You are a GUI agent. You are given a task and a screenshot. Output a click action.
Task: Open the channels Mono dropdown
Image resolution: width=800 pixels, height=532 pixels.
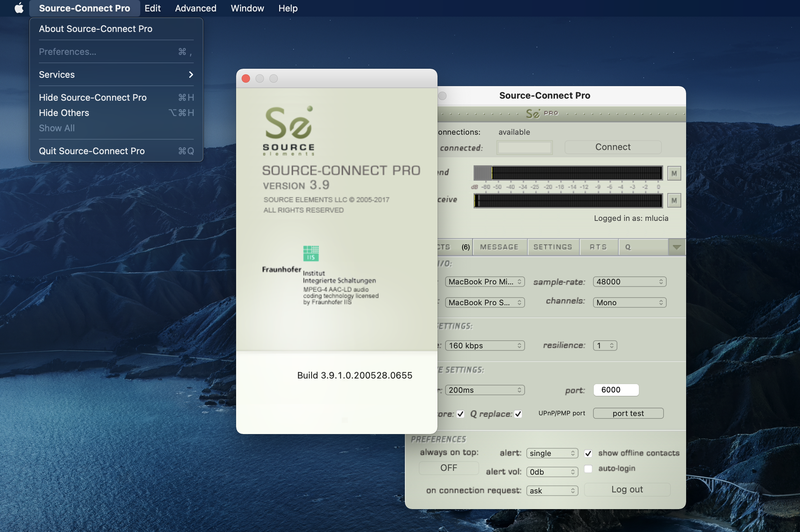[630, 302]
